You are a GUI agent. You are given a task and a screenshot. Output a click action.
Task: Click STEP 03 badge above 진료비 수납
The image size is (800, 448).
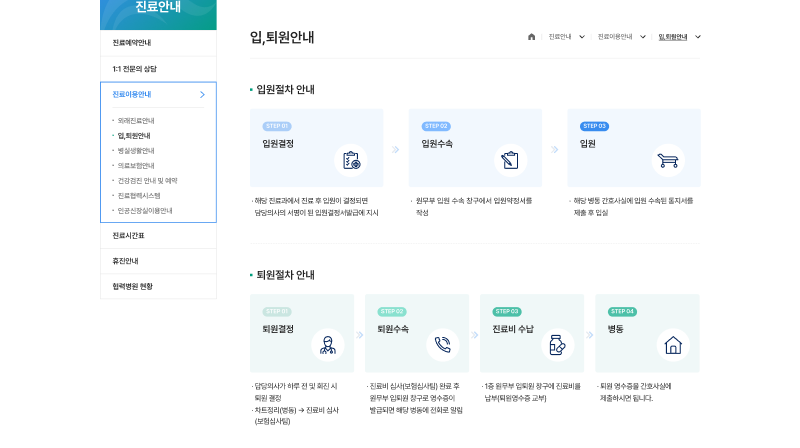(507, 311)
